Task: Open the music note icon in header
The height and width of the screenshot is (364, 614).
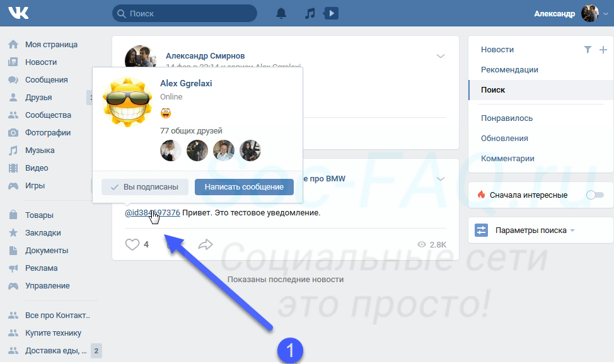Action: point(310,13)
